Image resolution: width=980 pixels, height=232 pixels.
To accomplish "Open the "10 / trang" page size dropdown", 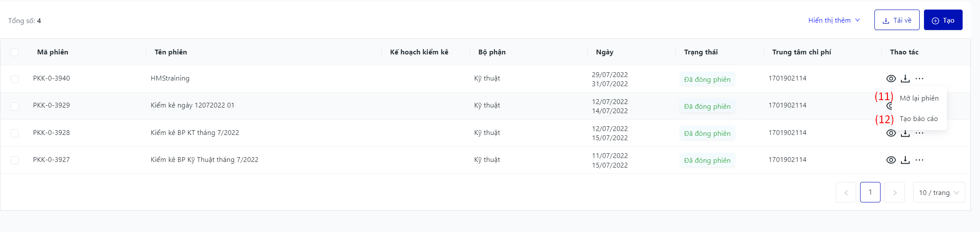I will coord(939,192).
